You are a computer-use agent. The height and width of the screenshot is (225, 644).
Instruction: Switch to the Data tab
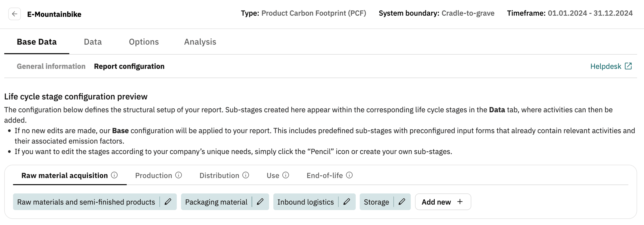click(92, 42)
